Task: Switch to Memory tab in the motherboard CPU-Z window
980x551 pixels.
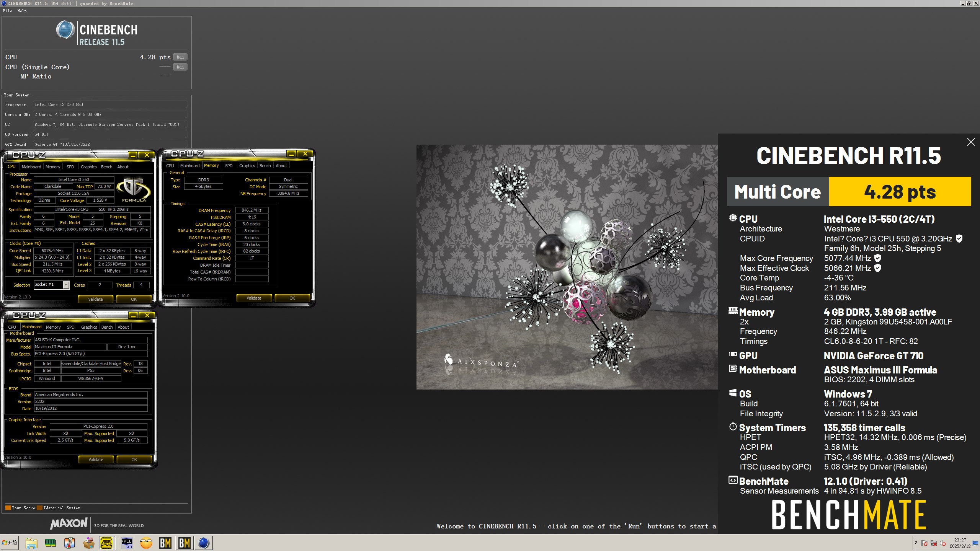Action: point(53,327)
